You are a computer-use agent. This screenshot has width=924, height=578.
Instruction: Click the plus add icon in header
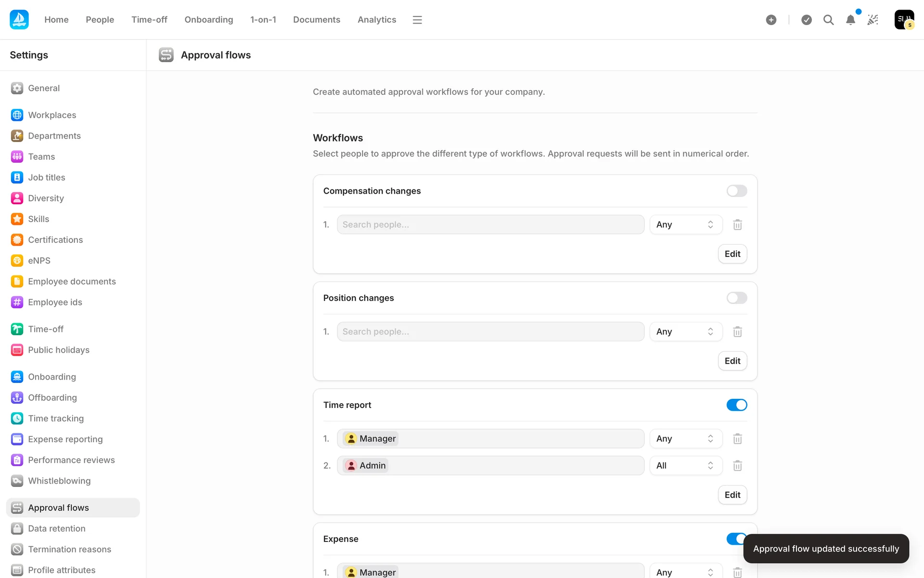point(771,20)
